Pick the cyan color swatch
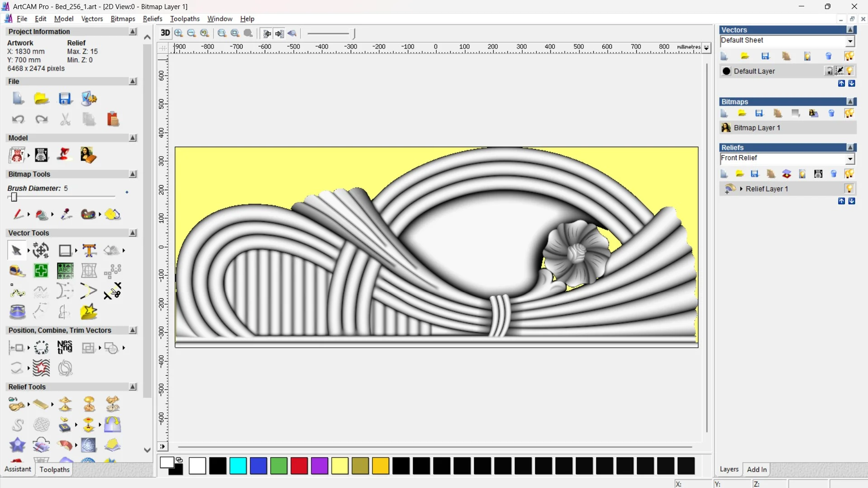The image size is (868, 488). coord(238,466)
